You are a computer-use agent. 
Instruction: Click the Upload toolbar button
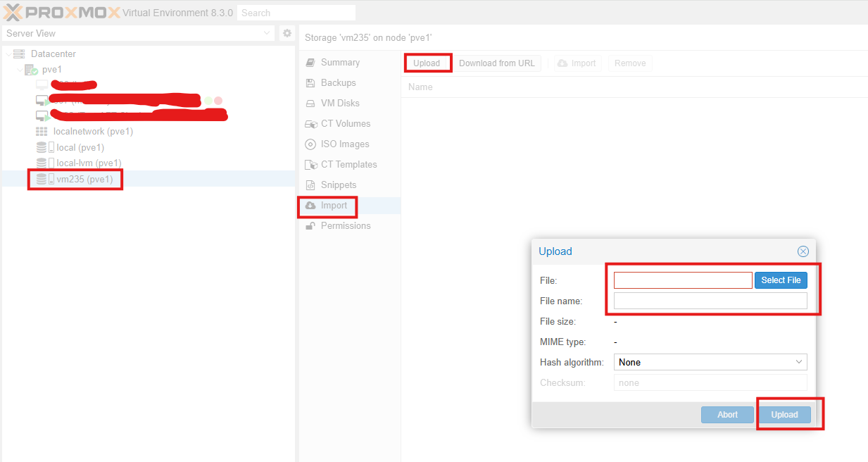click(427, 63)
